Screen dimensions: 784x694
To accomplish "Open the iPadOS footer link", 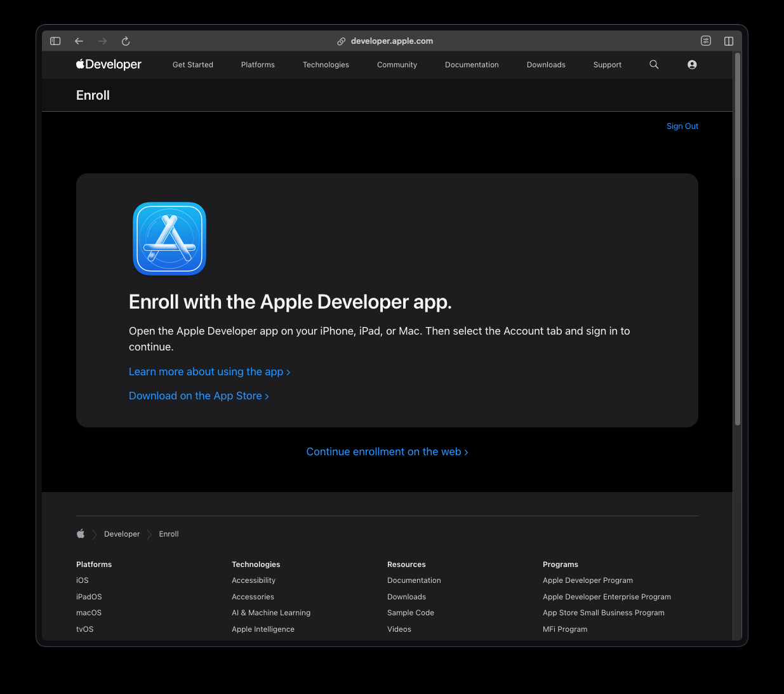I will pyautogui.click(x=89, y=597).
